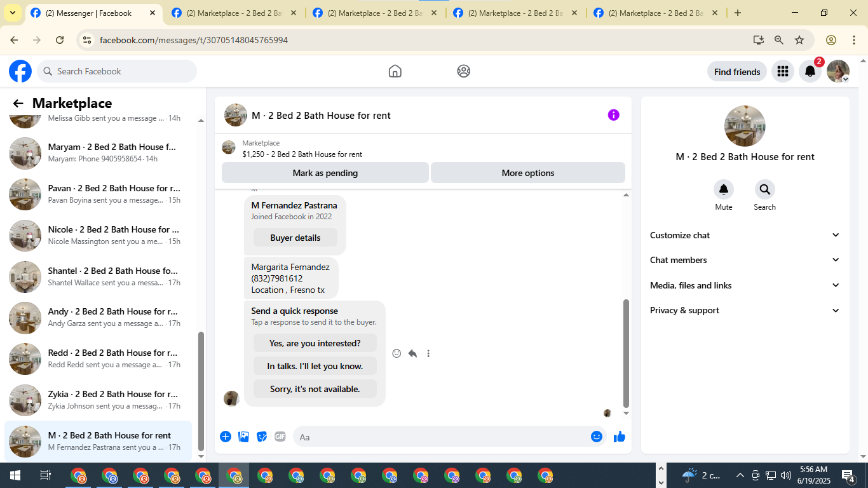Screen dimensions: 868x488
Task: Open more message options three-dot icon
Action: [x=428, y=353]
